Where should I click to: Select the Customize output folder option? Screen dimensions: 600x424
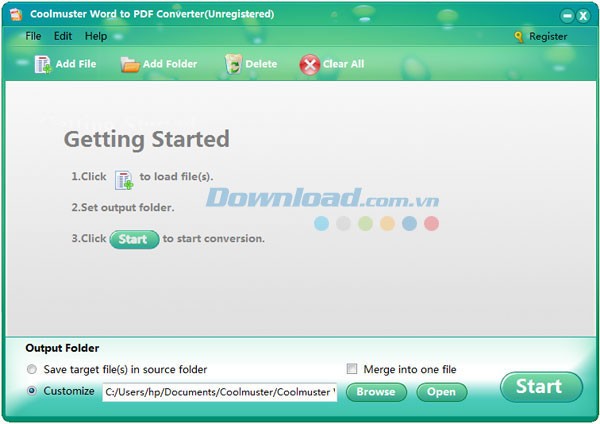(32, 391)
